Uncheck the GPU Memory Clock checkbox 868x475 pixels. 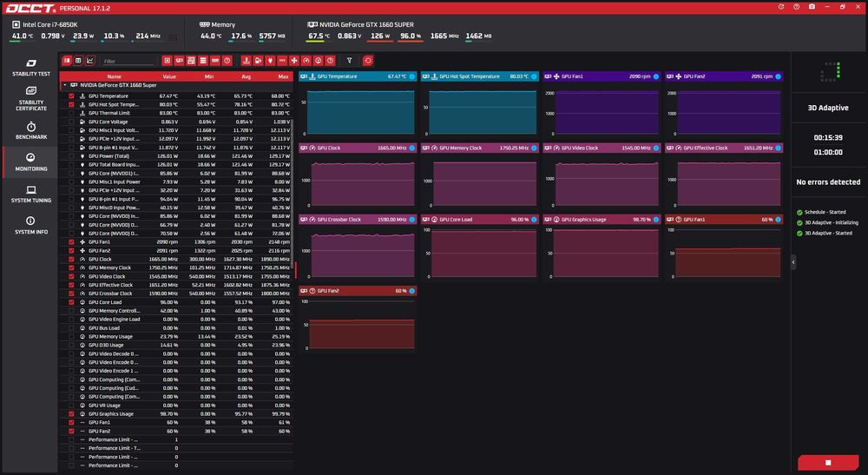pos(71,267)
